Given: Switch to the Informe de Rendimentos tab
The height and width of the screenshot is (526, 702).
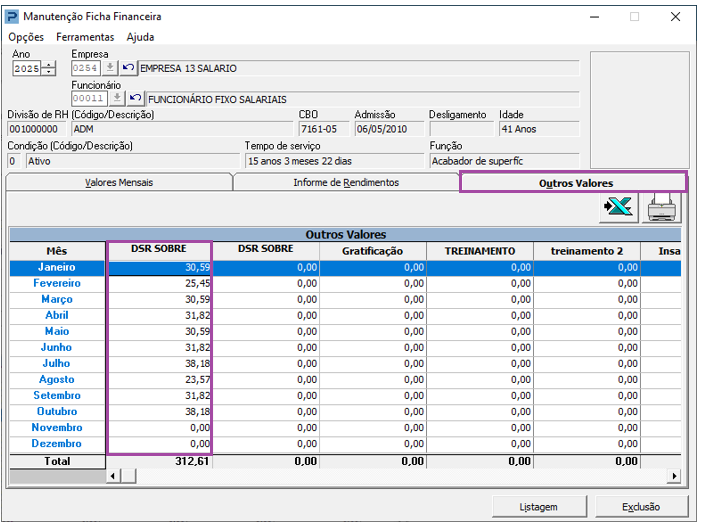Looking at the screenshot, I should [x=345, y=183].
